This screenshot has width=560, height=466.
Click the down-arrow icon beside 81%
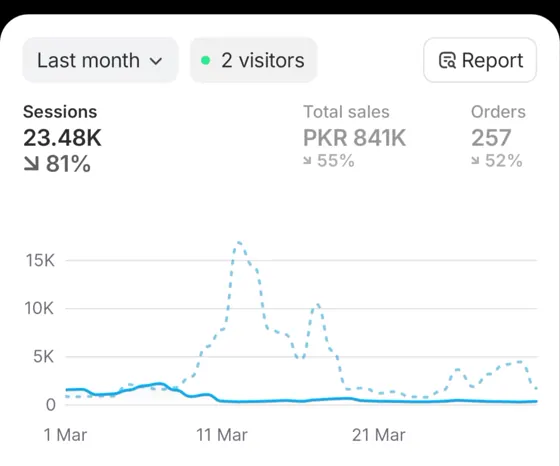point(31,164)
